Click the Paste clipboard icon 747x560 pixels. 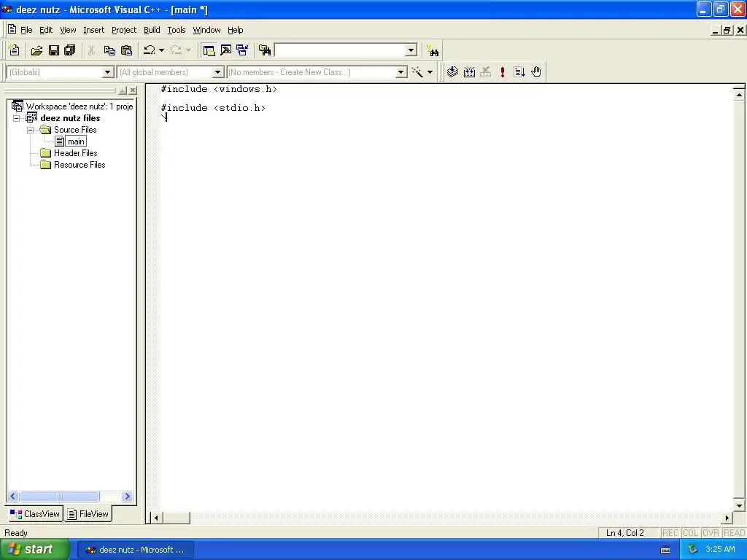coord(127,50)
